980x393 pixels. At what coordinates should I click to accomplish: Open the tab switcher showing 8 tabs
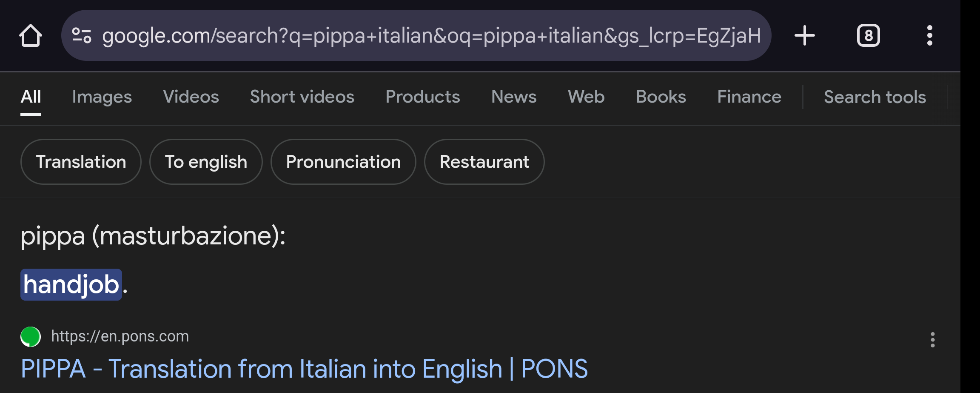(869, 35)
